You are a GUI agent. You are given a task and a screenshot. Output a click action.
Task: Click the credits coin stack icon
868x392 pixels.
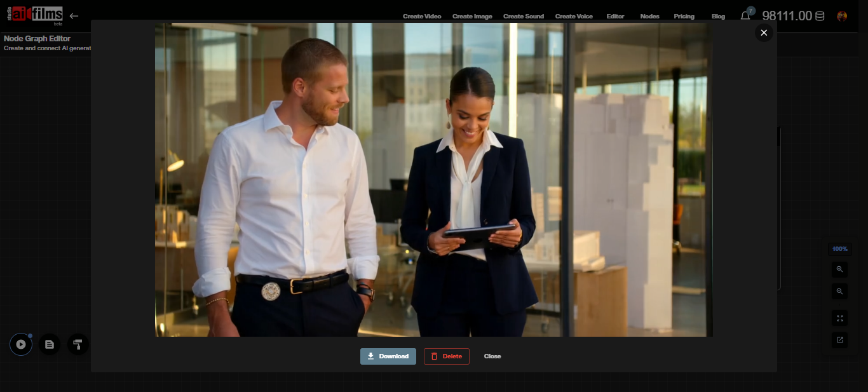pyautogui.click(x=820, y=17)
